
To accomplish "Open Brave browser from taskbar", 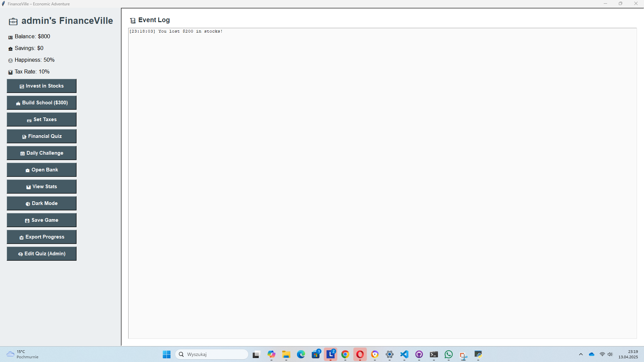I will tap(375, 354).
